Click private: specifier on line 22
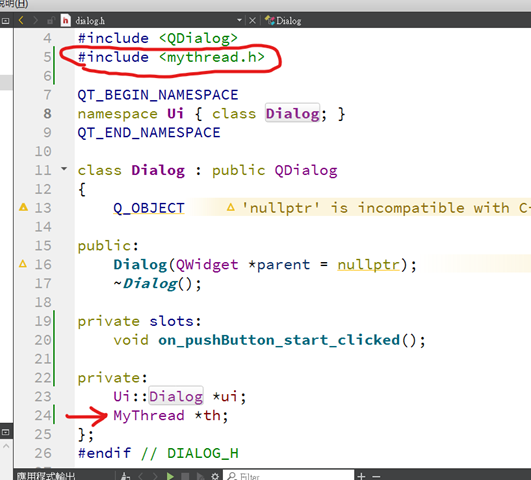 pyautogui.click(x=112, y=377)
